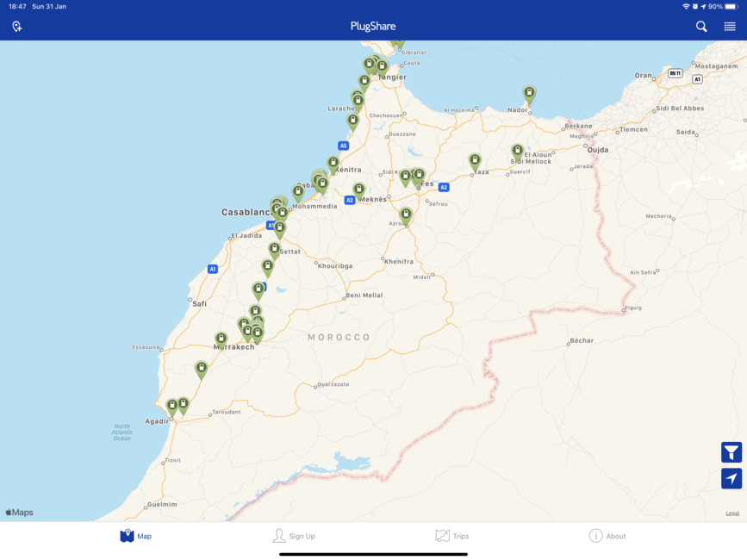Tap the Tiznit town label
The image size is (747, 560).
coord(172,460)
